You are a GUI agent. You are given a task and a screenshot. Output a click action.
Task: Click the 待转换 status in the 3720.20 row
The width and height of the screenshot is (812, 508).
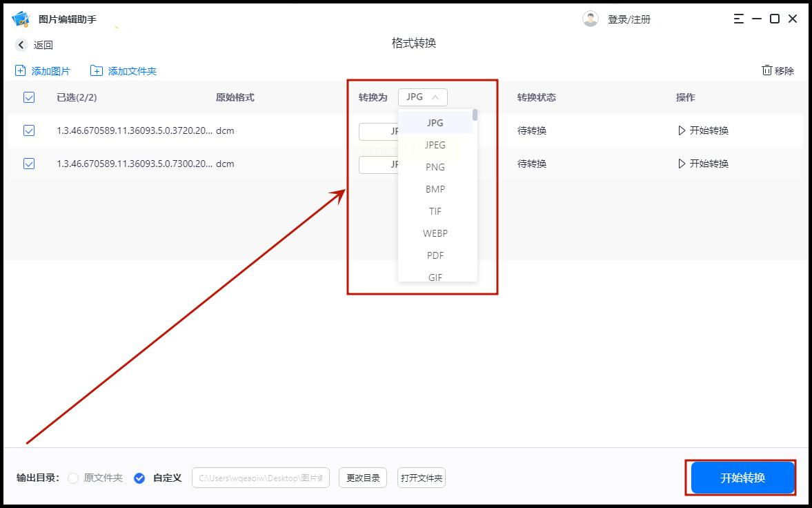coord(532,130)
